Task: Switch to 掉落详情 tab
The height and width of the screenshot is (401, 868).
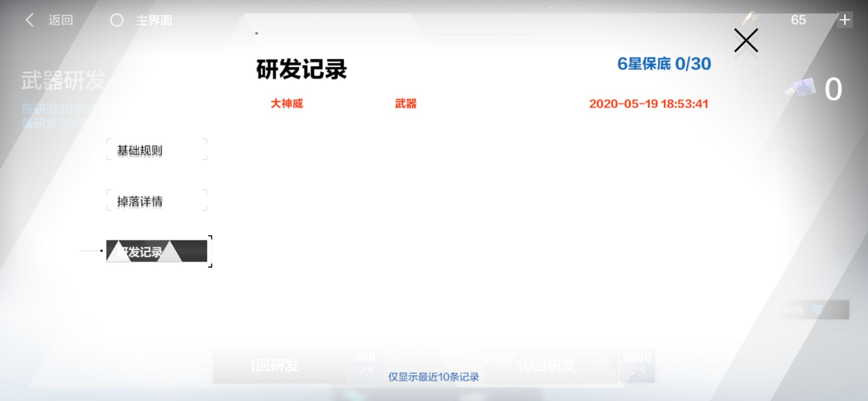Action: 157,200
